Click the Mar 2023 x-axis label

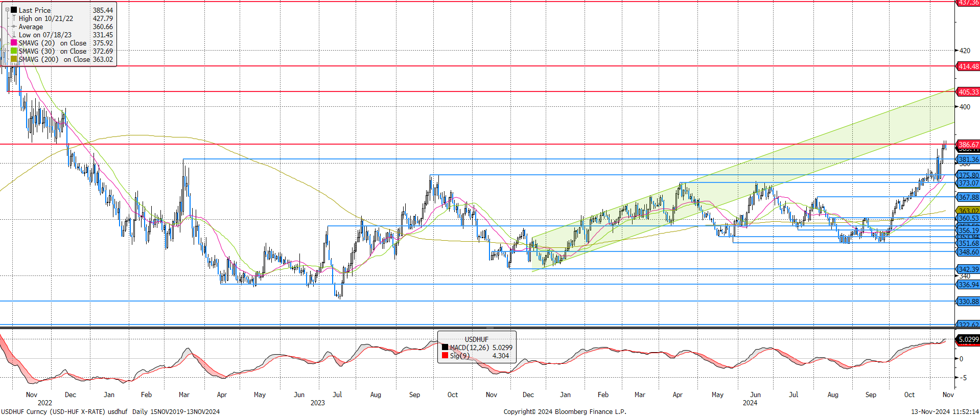(x=184, y=395)
